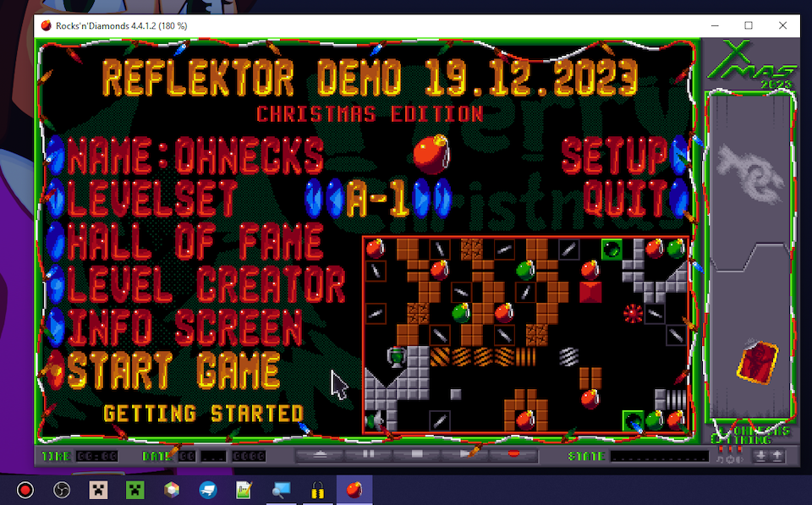Click the save game down-arrow icon
The image size is (812, 505).
point(761,456)
